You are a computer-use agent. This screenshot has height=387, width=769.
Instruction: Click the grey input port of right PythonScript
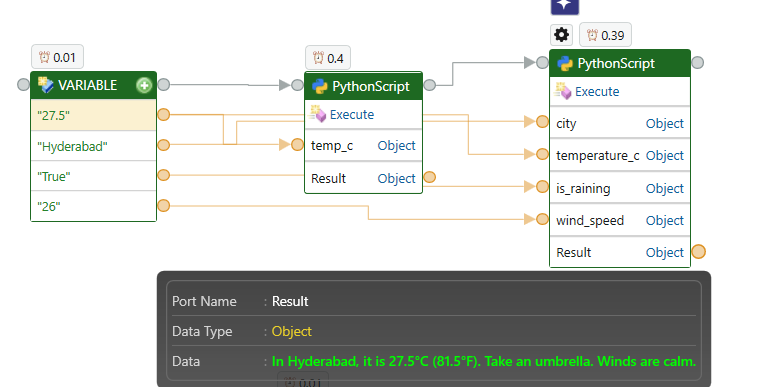pos(542,62)
